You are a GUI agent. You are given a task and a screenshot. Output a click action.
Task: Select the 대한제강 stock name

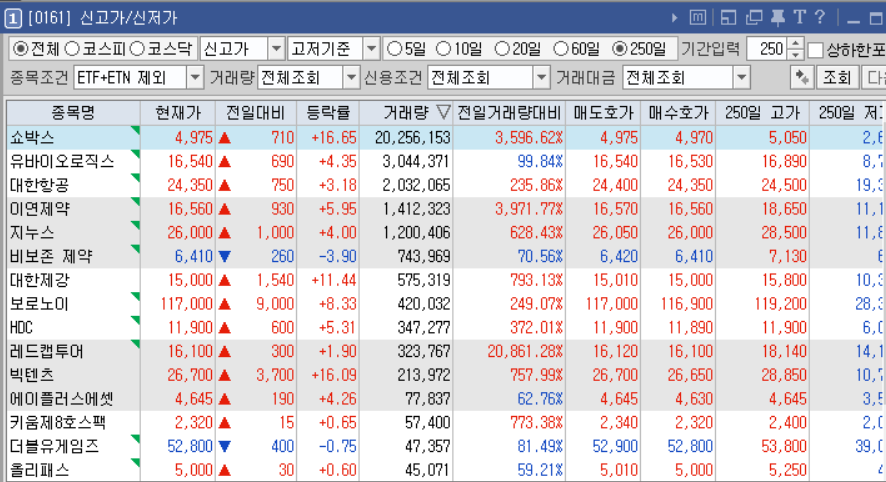click(40, 280)
